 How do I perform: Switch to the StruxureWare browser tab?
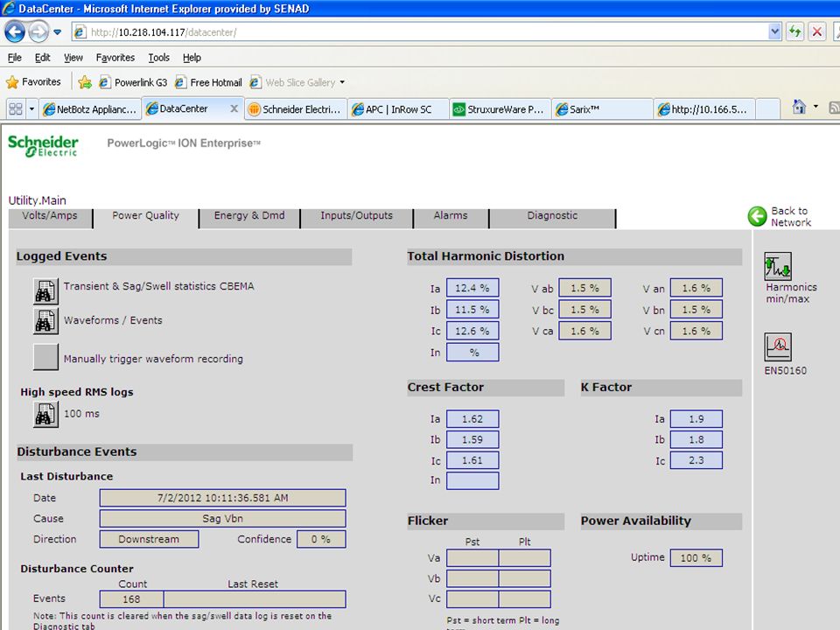click(x=500, y=109)
